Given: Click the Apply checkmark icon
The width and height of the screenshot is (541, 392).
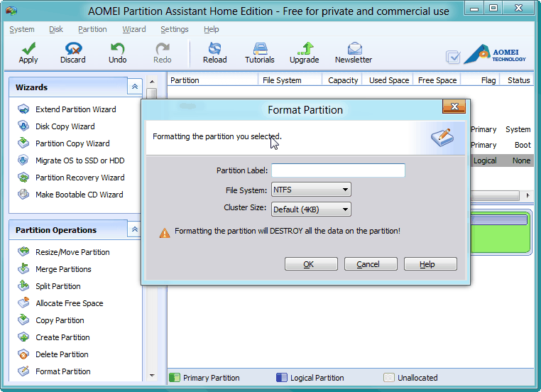Looking at the screenshot, I should tap(28, 48).
